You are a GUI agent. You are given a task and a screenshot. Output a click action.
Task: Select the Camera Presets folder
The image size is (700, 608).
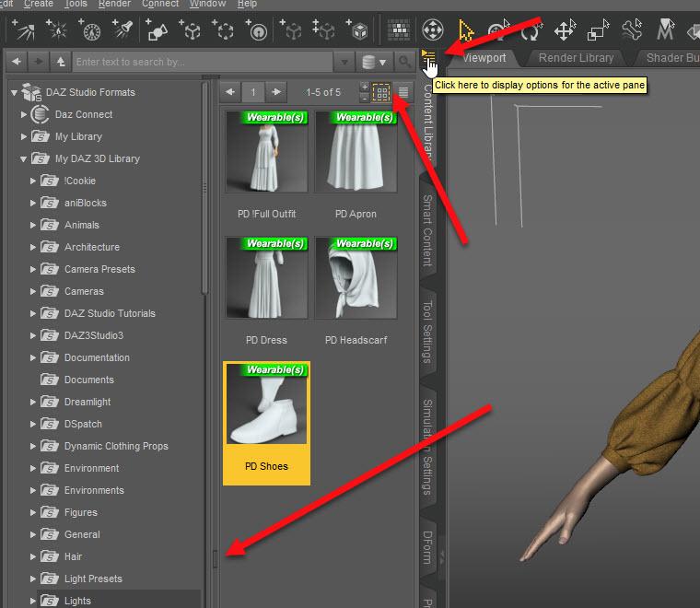tap(99, 269)
